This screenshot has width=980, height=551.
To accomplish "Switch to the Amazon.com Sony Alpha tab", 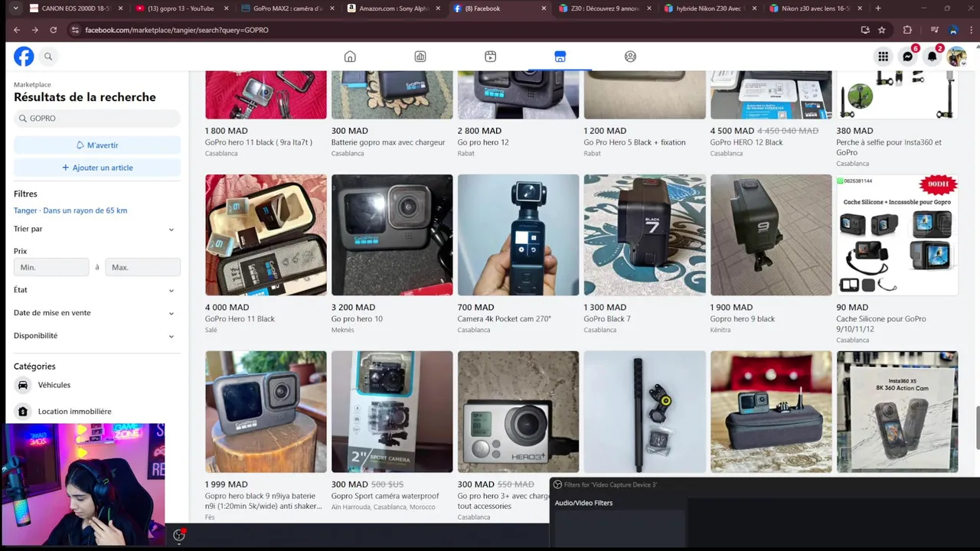I will (393, 8).
